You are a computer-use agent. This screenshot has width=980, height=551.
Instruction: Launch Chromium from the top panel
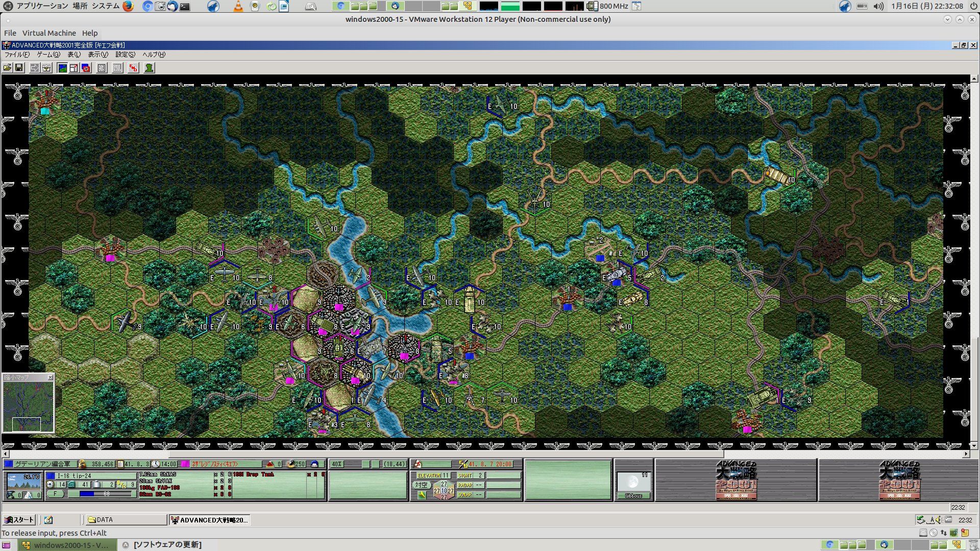tap(147, 6)
